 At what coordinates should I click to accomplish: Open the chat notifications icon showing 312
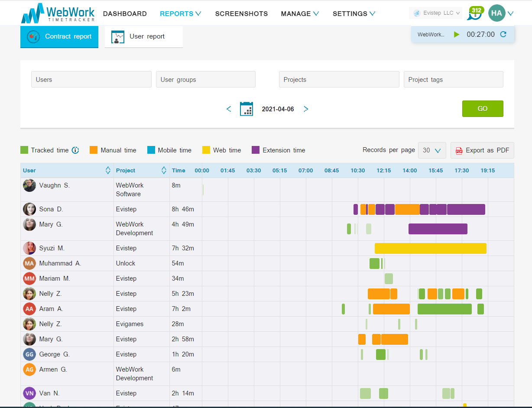coord(476,13)
